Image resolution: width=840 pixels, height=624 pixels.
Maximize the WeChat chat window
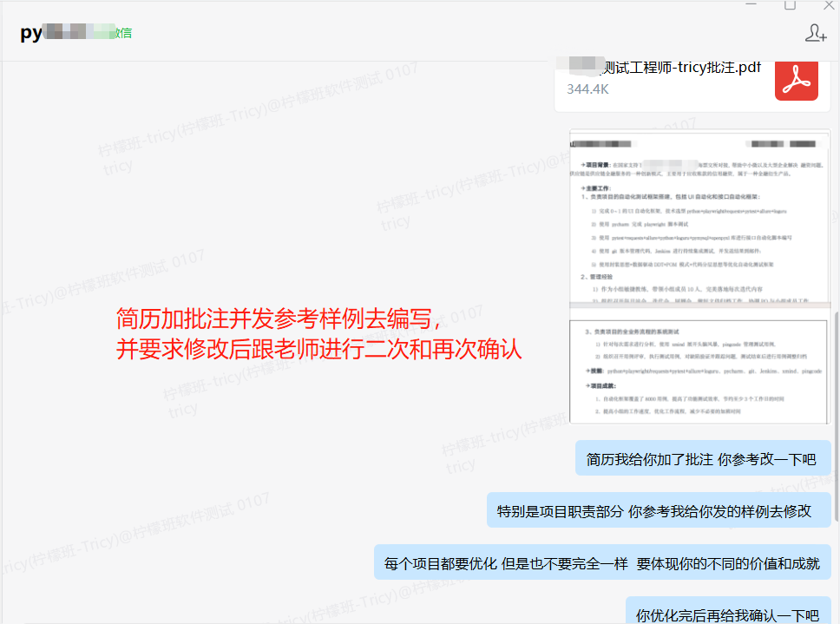(790, 5)
